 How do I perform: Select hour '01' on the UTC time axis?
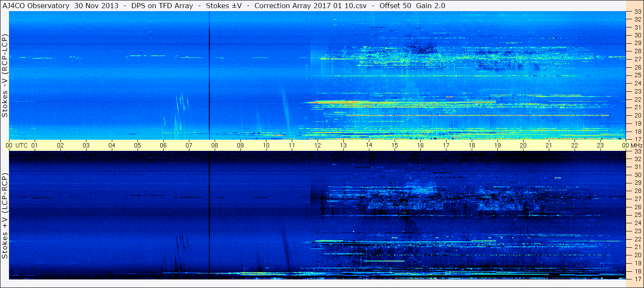pyautogui.click(x=35, y=146)
